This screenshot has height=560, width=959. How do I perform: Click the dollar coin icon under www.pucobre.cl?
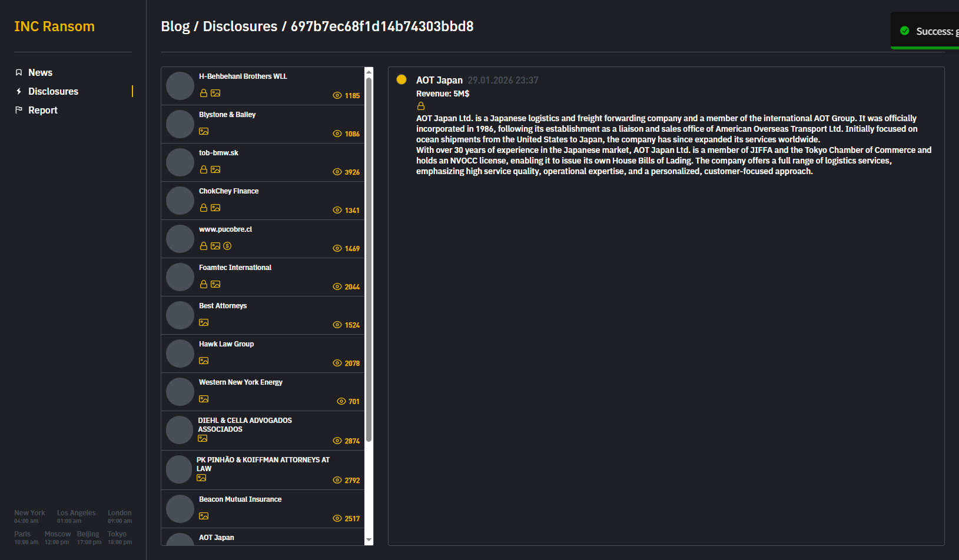[x=227, y=246]
